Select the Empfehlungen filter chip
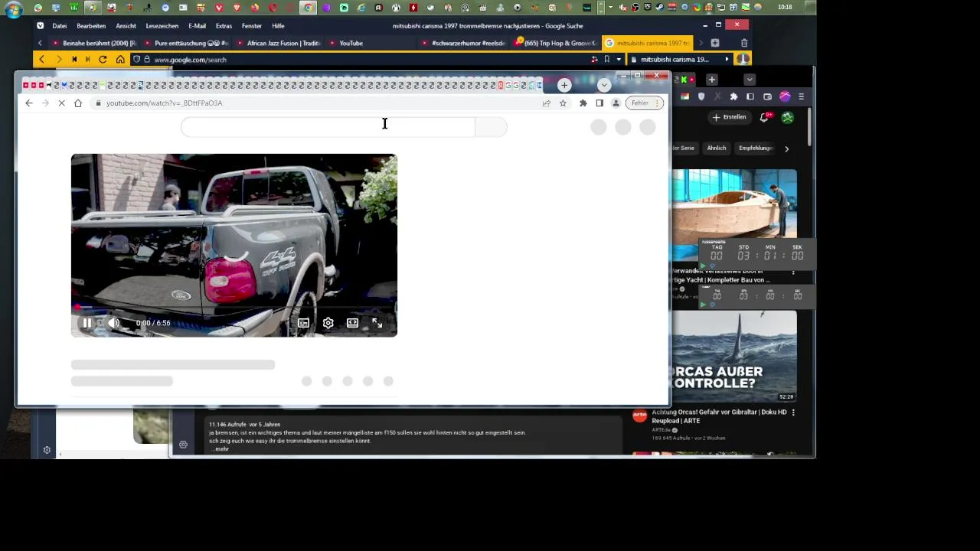 point(755,148)
